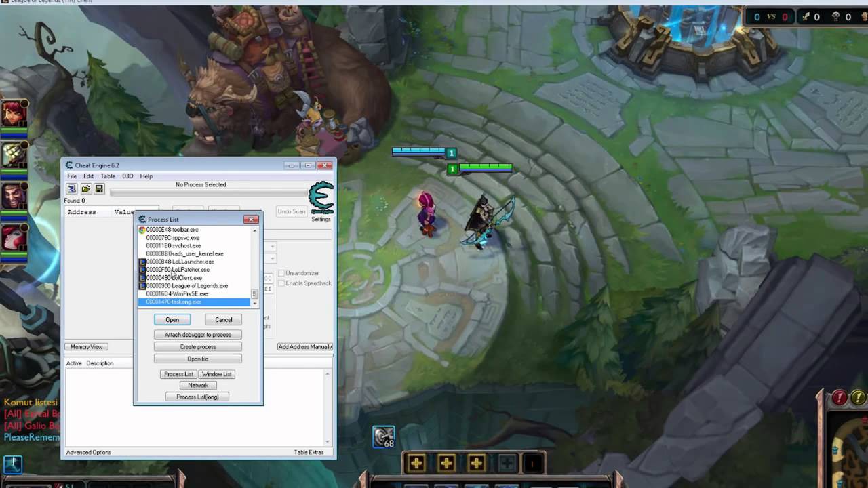Click the process list scrollbar down arrow
This screenshot has height=488, width=868.
[x=256, y=304]
